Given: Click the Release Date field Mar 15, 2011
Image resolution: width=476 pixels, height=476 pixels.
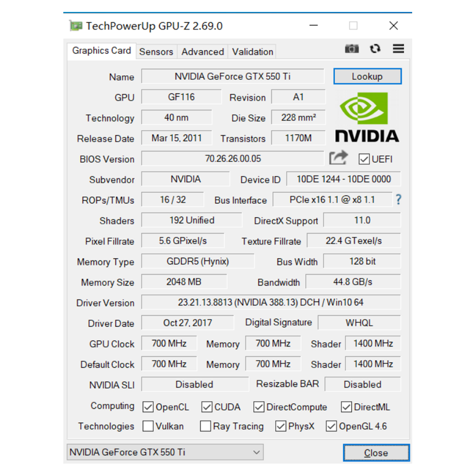Looking at the screenshot, I should tap(177, 138).
